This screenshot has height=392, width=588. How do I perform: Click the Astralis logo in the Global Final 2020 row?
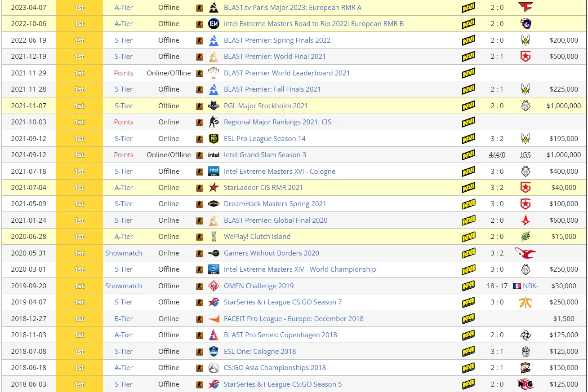pos(525,220)
